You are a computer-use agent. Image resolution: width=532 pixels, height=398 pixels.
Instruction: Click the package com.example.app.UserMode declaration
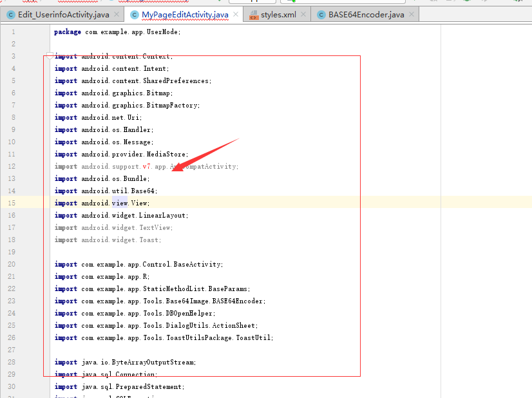[x=116, y=31]
